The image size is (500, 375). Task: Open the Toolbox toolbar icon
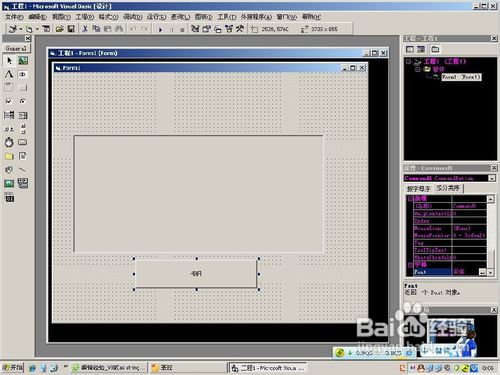point(240,29)
